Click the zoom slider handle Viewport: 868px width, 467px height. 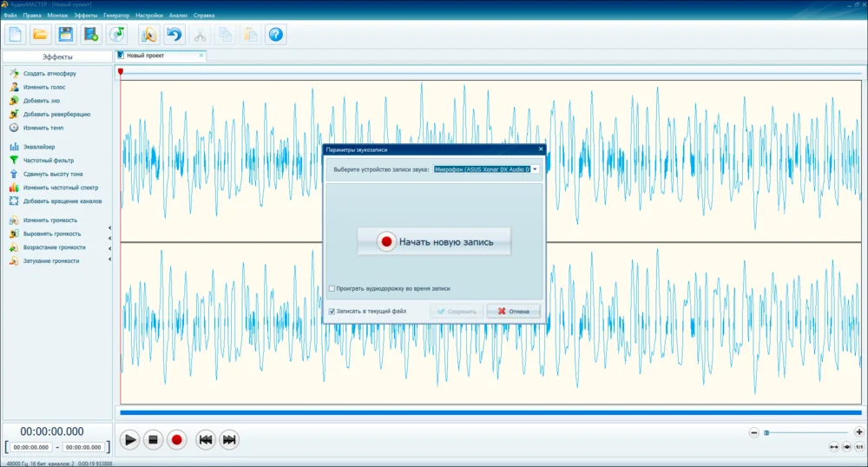[x=766, y=432]
